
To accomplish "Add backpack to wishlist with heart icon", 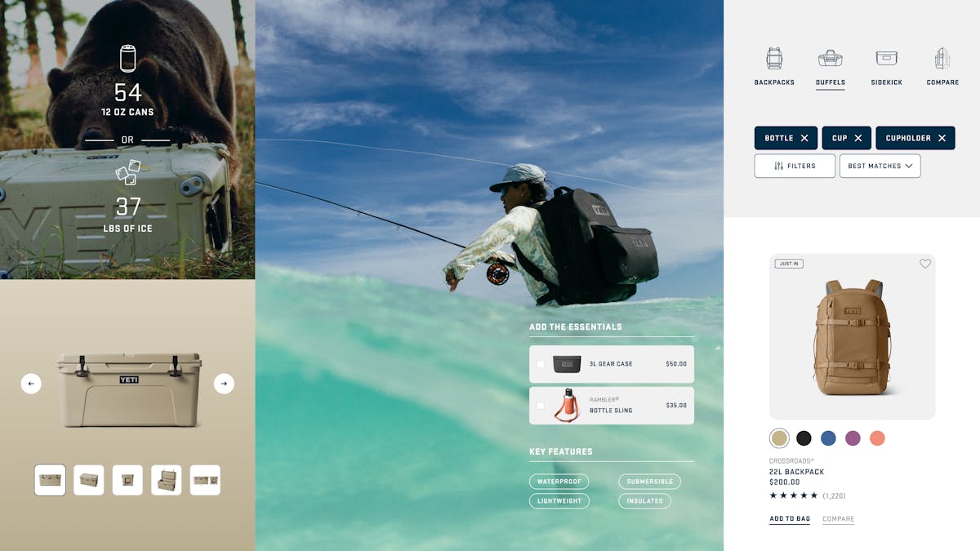I will [x=925, y=264].
